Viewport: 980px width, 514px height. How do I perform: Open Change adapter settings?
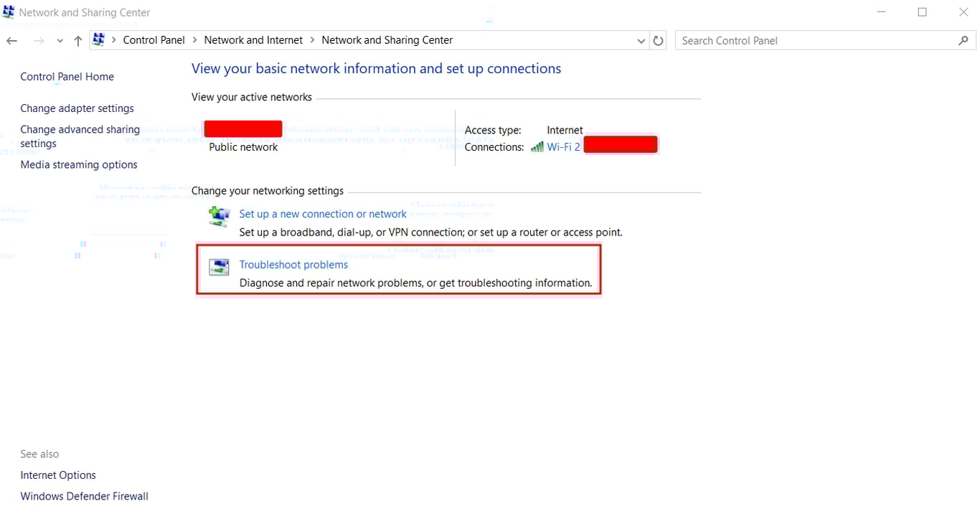coord(77,108)
